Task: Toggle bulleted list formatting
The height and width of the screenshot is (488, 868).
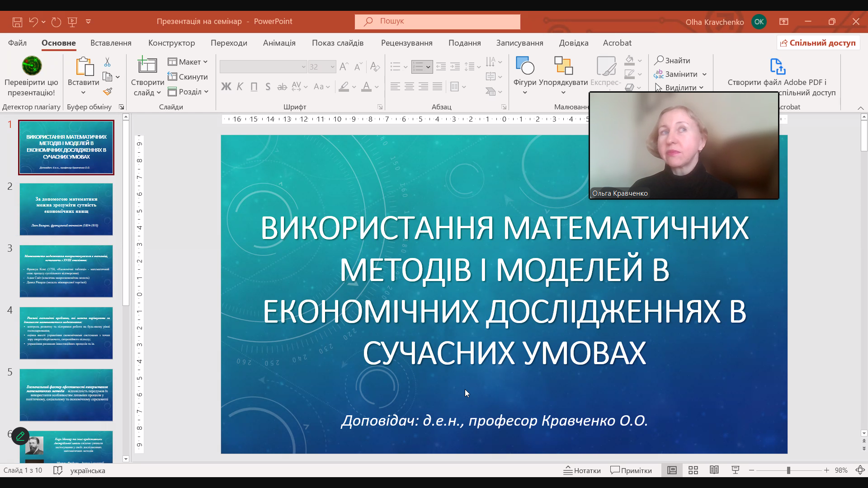Action: point(396,66)
